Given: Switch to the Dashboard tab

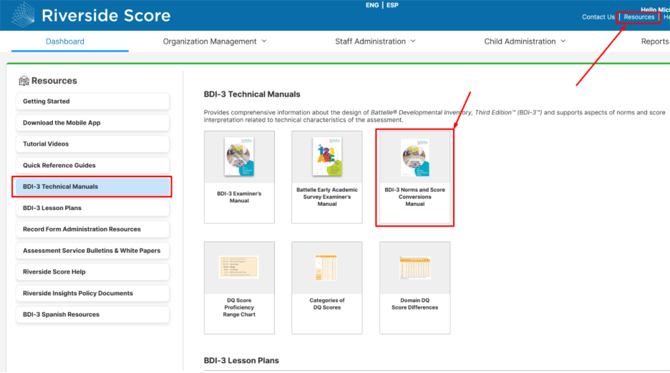Looking at the screenshot, I should pos(65,41).
